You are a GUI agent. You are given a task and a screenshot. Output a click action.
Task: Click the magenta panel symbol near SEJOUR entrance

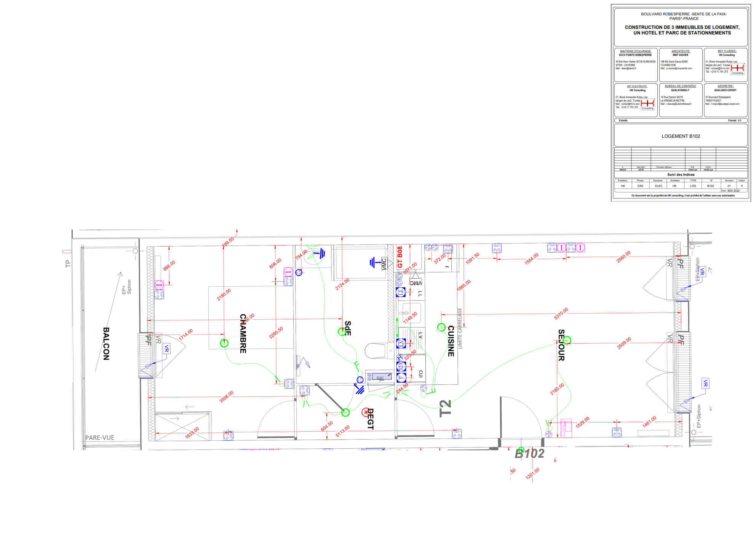pos(566,427)
